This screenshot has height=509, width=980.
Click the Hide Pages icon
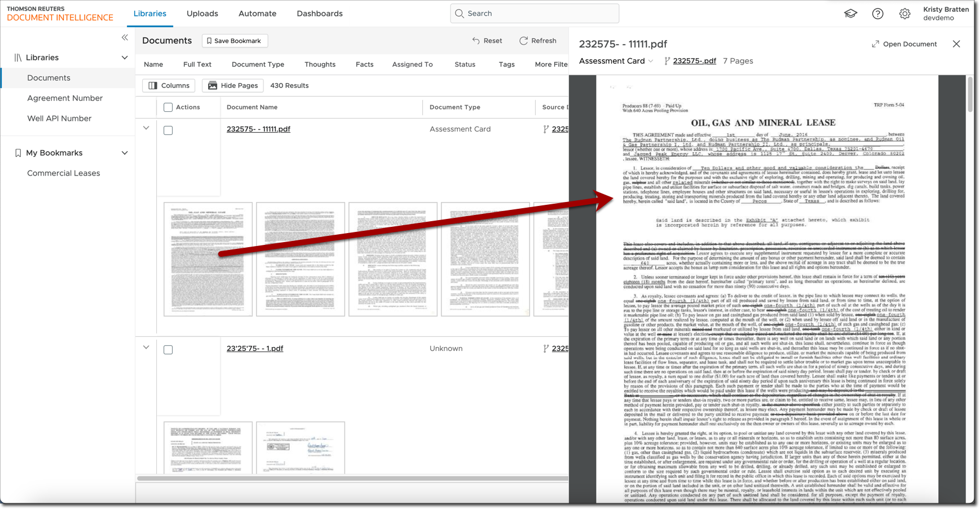click(x=211, y=85)
